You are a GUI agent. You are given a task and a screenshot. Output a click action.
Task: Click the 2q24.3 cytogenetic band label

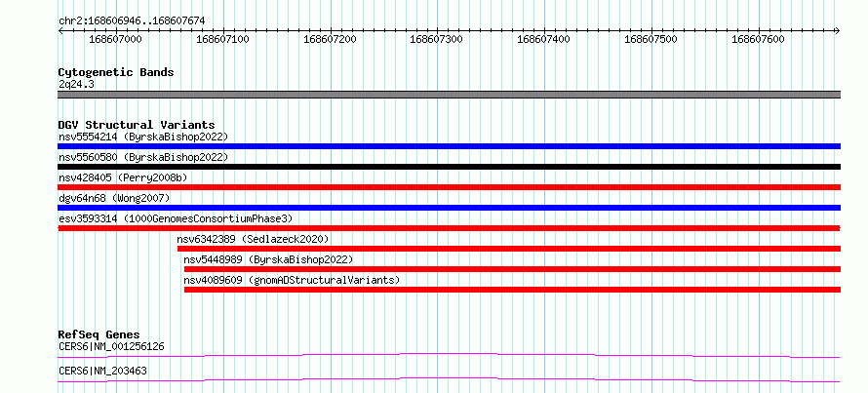(76, 84)
